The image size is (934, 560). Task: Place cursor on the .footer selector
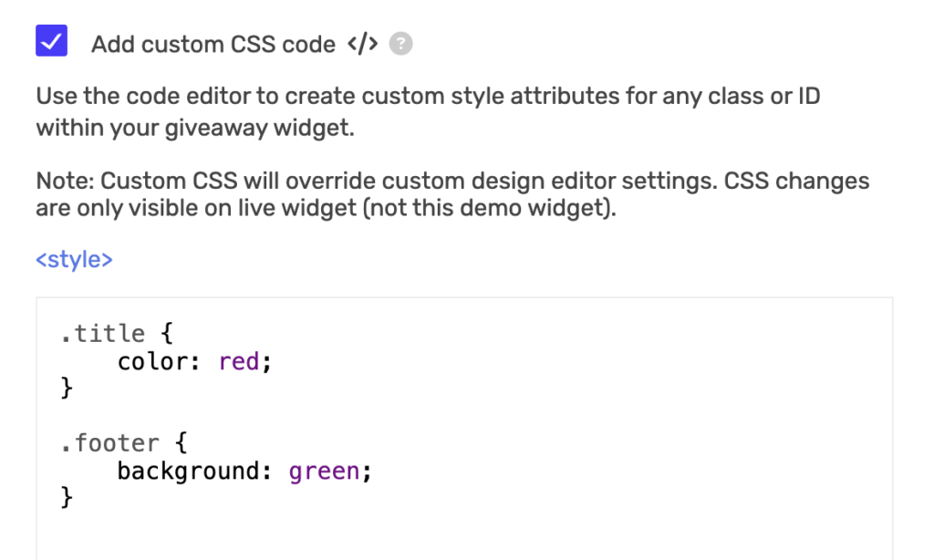(x=109, y=443)
